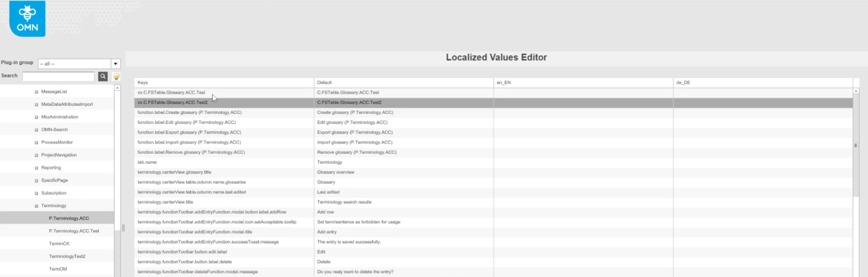Click the Default column header
868x277 pixels.
[x=404, y=82]
